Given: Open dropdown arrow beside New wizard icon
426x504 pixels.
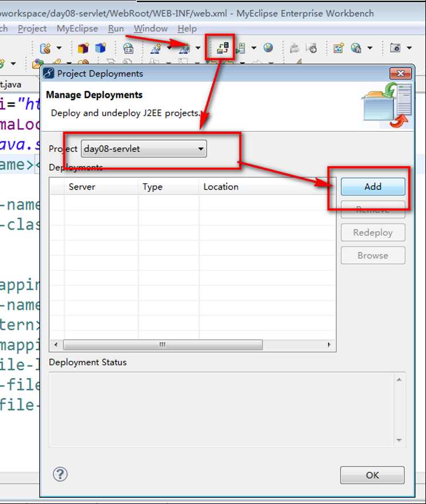Looking at the screenshot, I should pos(59,48).
